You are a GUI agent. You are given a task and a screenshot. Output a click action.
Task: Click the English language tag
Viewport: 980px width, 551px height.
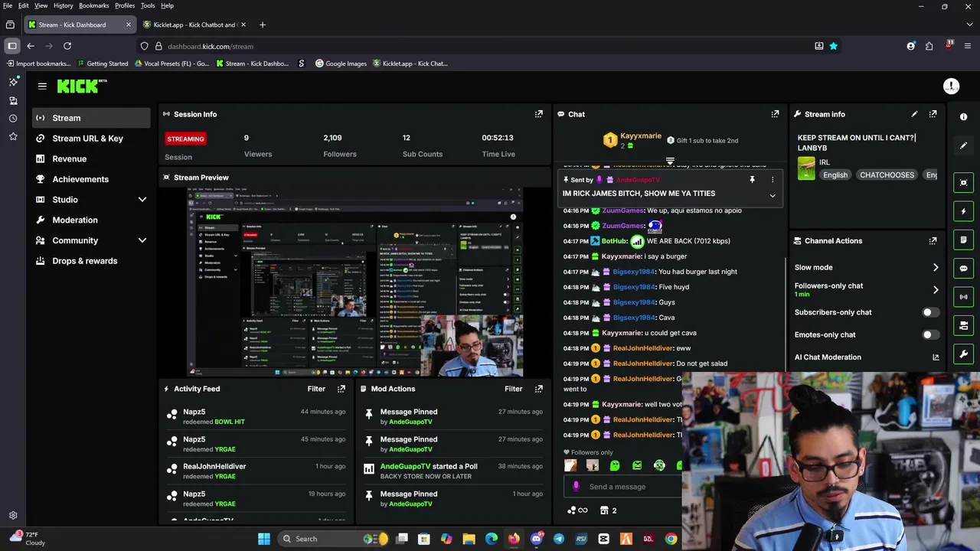pyautogui.click(x=835, y=175)
